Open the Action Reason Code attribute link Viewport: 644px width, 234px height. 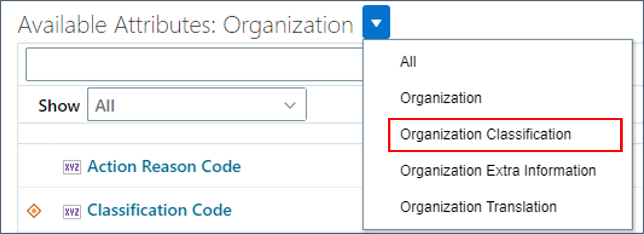click(x=164, y=166)
